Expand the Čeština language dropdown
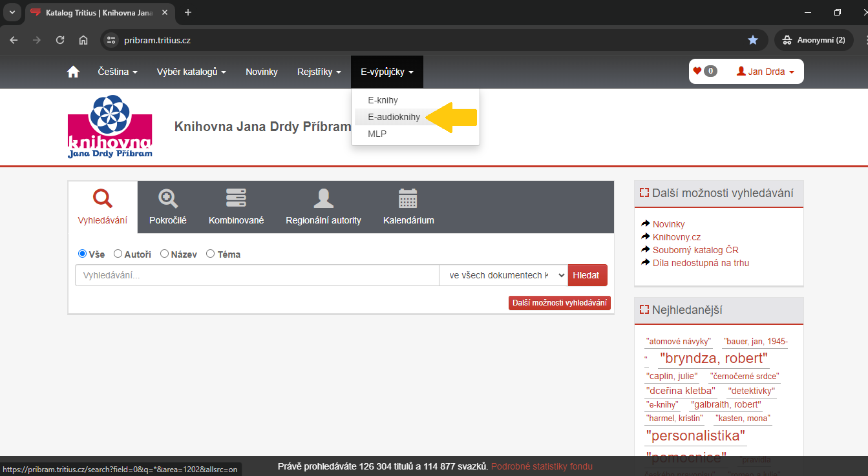The image size is (868, 476). [x=118, y=72]
